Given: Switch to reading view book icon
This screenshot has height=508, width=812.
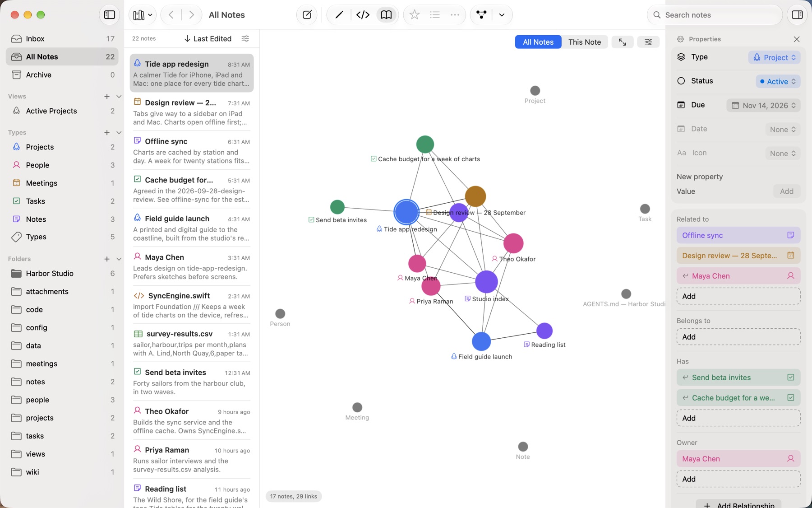Looking at the screenshot, I should tap(386, 15).
